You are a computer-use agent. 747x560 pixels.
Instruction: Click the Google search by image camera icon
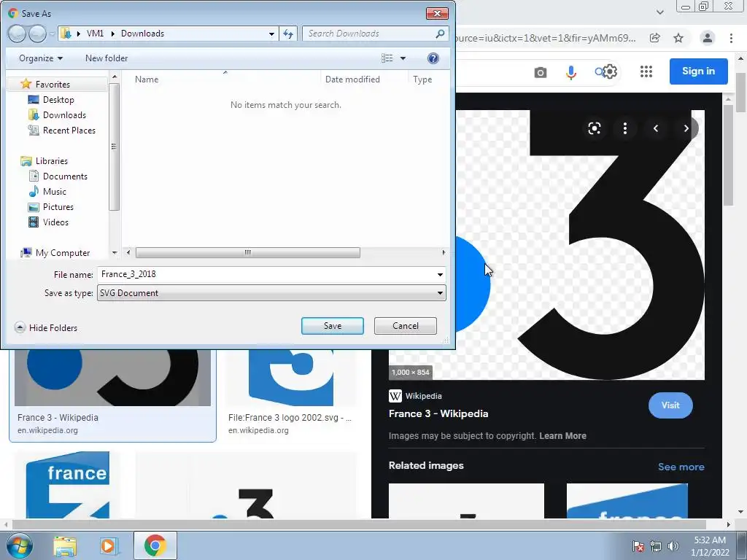click(541, 72)
